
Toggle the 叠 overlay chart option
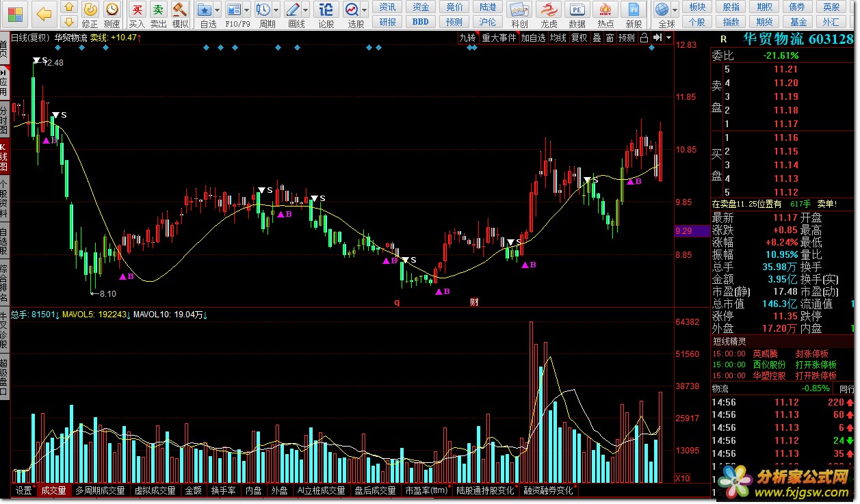[597, 38]
